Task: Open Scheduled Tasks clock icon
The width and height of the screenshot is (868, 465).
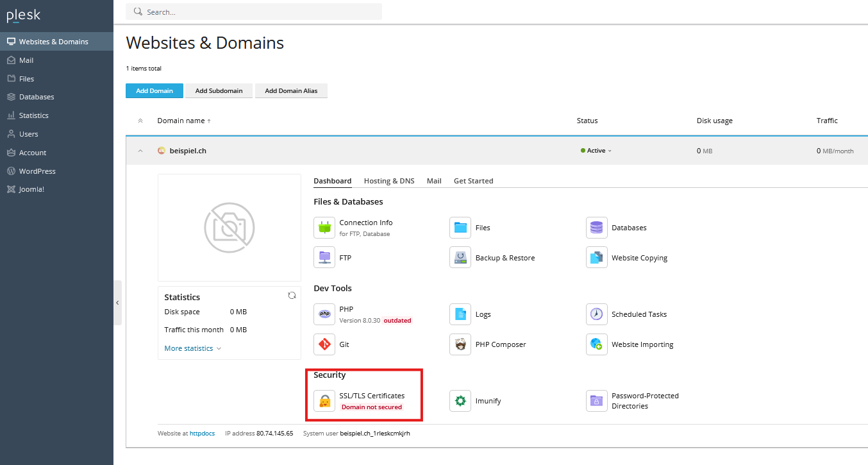Action: pos(596,314)
